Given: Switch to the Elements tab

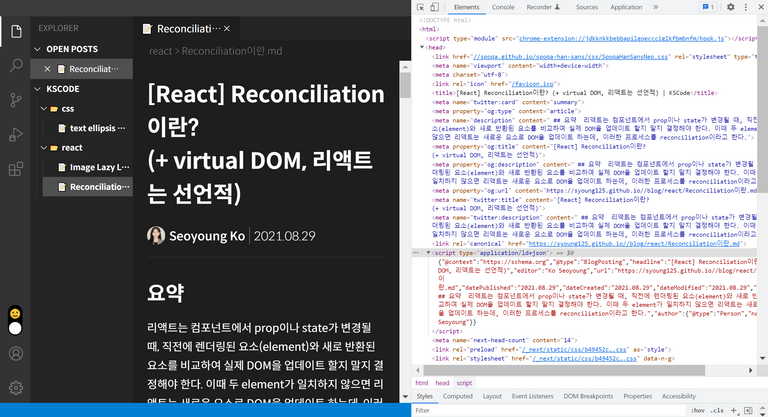Looking at the screenshot, I should (466, 7).
